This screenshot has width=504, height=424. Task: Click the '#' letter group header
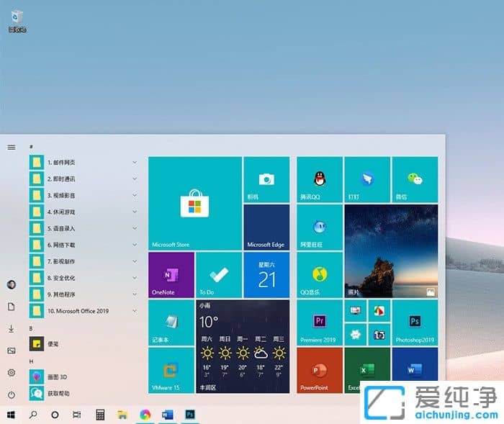[31, 147]
